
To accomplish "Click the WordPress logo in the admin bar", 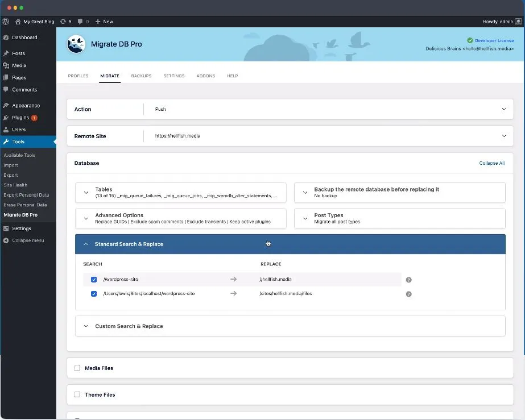I will tap(6, 22).
